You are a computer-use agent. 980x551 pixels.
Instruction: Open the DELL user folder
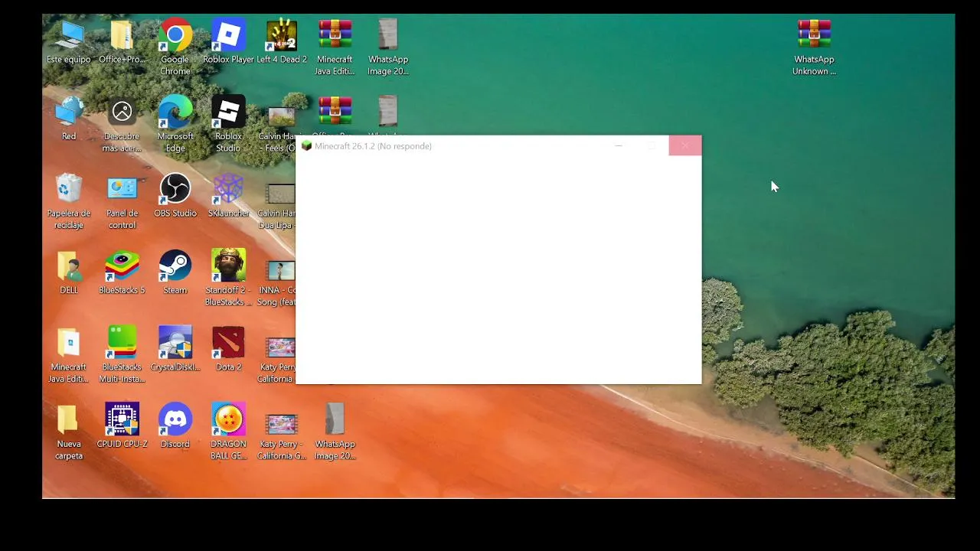[69, 273]
